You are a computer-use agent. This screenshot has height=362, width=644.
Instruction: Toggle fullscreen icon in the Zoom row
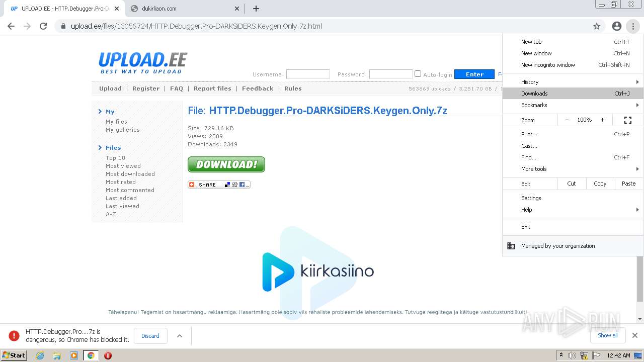tap(628, 120)
